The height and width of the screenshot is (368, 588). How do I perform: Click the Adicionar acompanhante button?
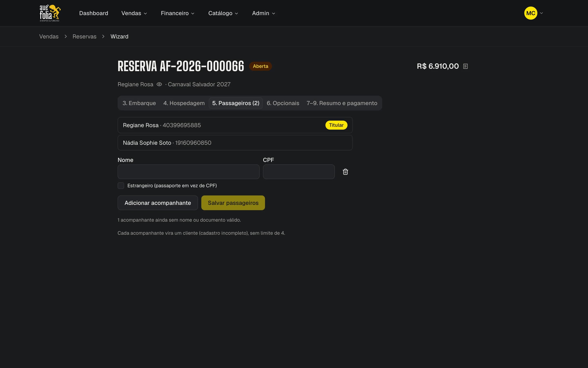[158, 203]
